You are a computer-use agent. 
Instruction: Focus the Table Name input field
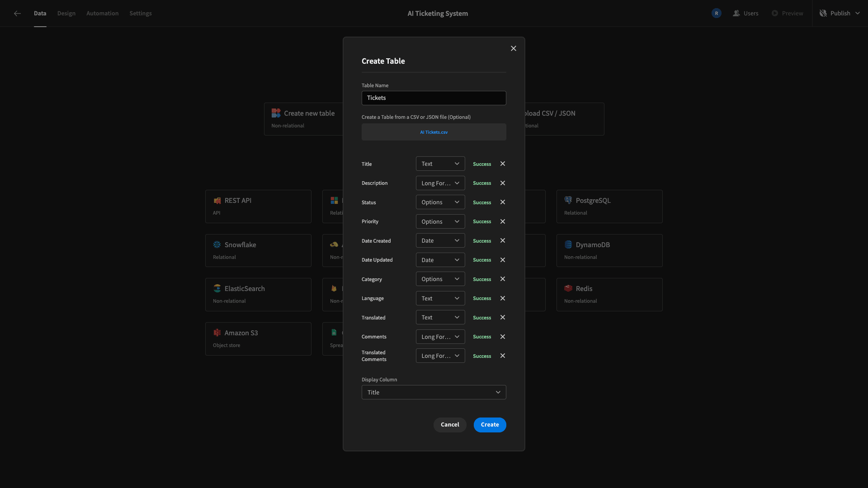coord(434,98)
